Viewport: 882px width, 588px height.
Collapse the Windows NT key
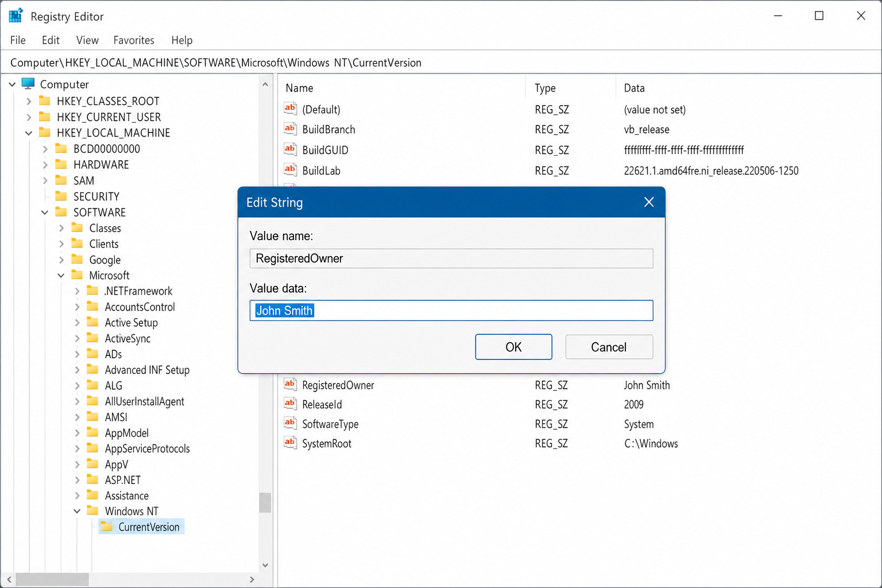[x=77, y=511]
